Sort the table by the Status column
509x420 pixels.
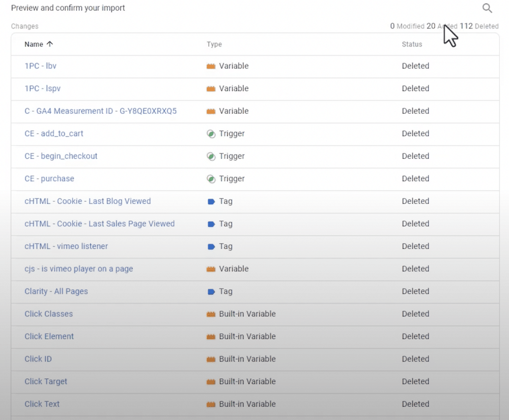(x=411, y=44)
